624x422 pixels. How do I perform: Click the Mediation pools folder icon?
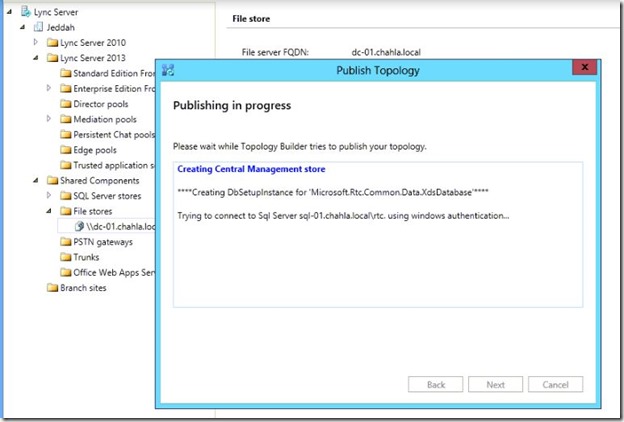[x=65, y=119]
